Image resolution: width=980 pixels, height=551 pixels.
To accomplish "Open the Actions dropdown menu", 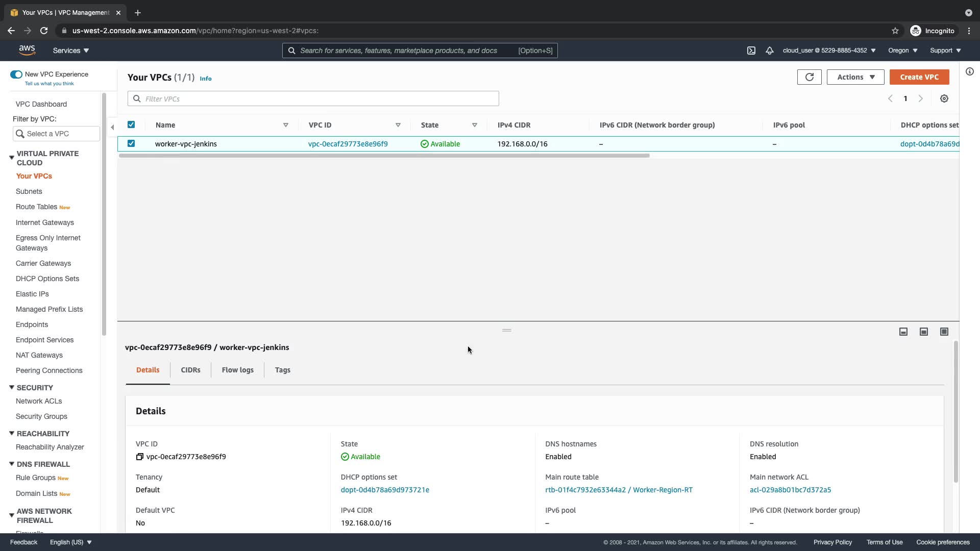I will pyautogui.click(x=855, y=77).
